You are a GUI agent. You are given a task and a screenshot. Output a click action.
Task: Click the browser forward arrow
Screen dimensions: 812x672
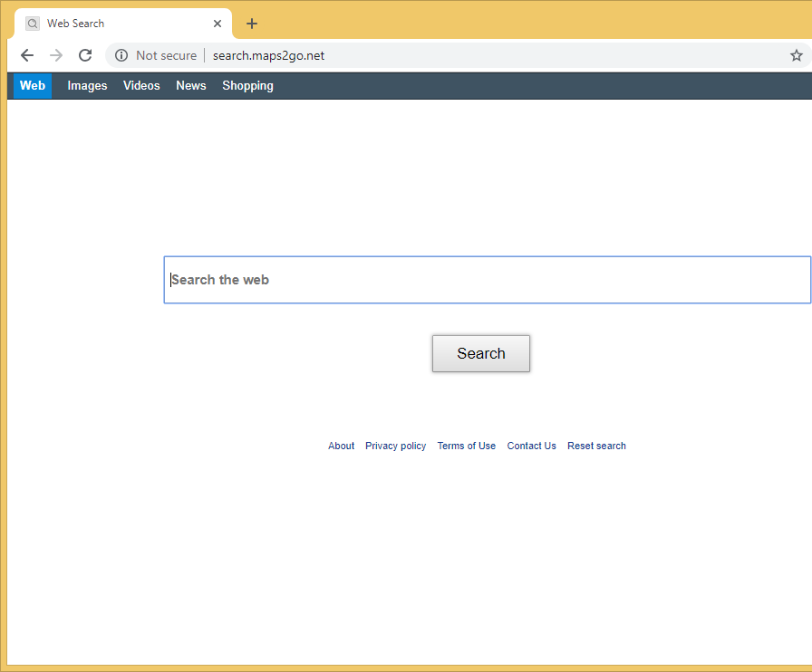[56, 55]
